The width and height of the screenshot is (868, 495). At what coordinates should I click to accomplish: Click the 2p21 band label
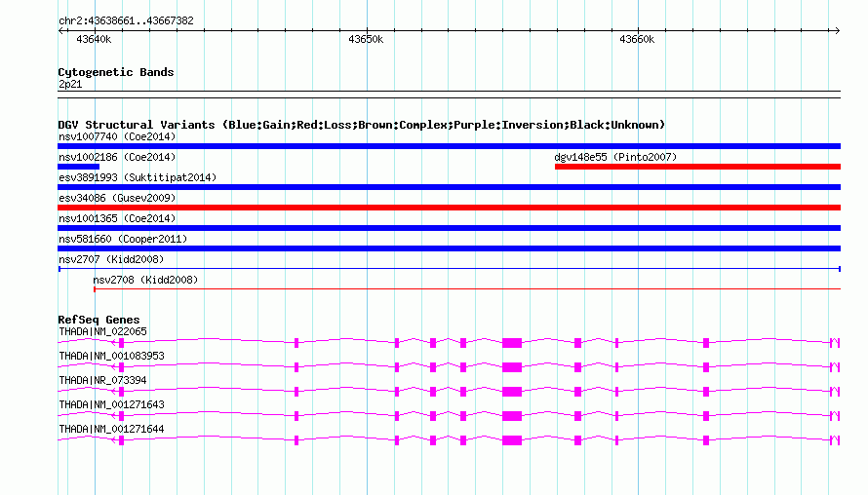coord(70,84)
